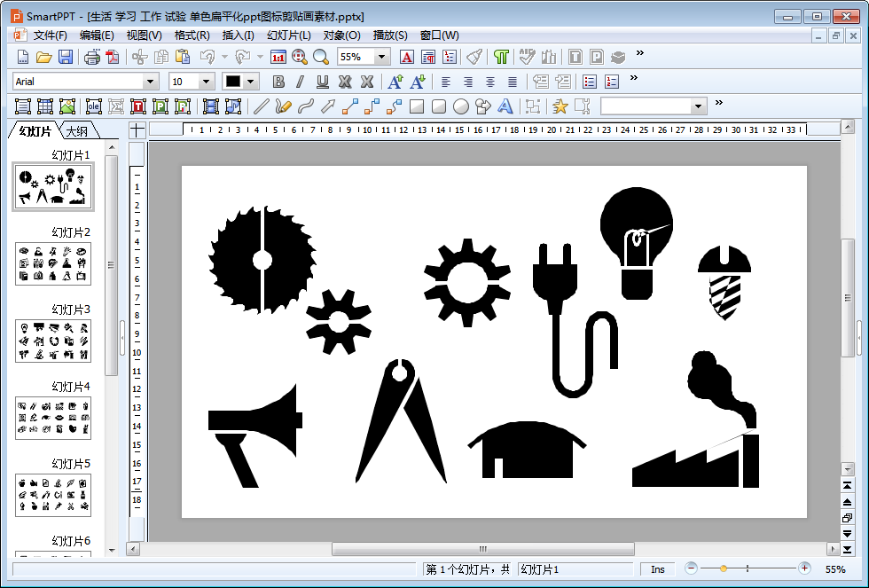This screenshot has width=869, height=588.
Task: Open the Arial font name dropdown
Action: pyautogui.click(x=150, y=82)
